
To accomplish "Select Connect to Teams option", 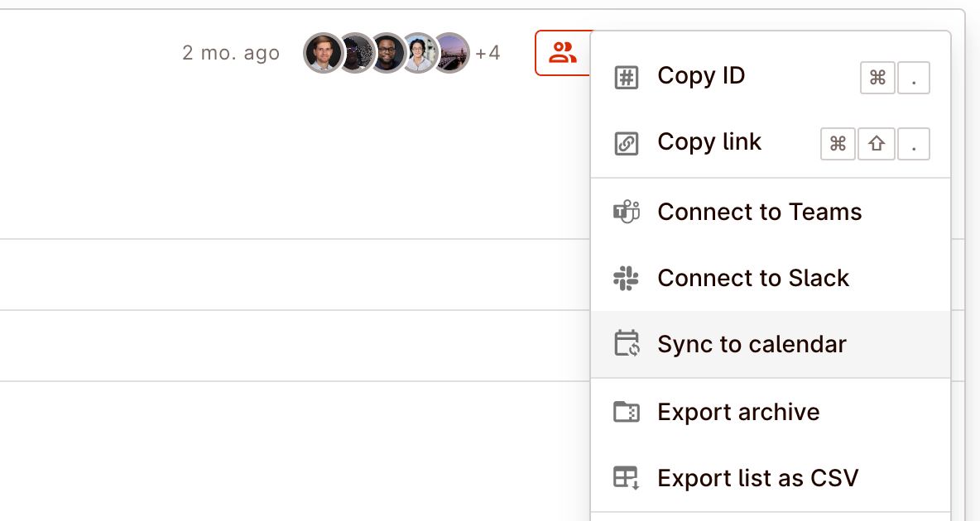I will [759, 213].
